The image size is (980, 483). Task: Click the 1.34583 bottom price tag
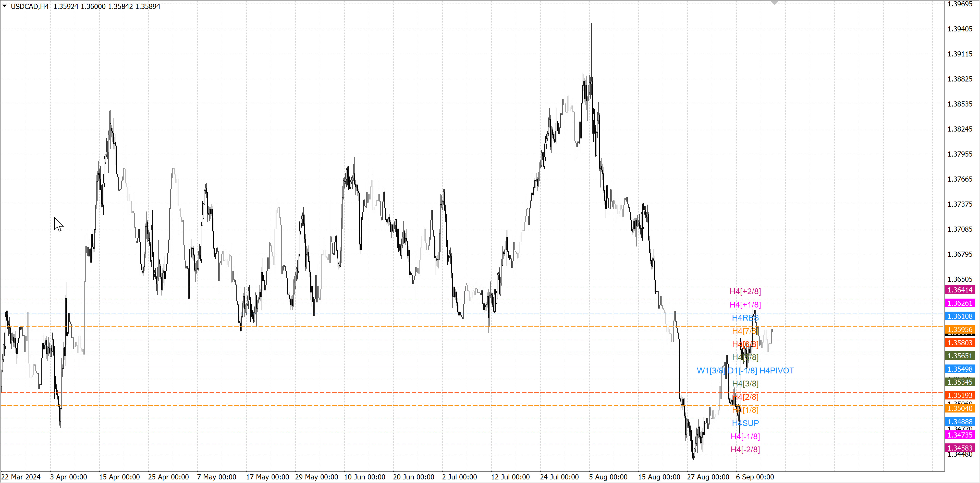(960, 447)
